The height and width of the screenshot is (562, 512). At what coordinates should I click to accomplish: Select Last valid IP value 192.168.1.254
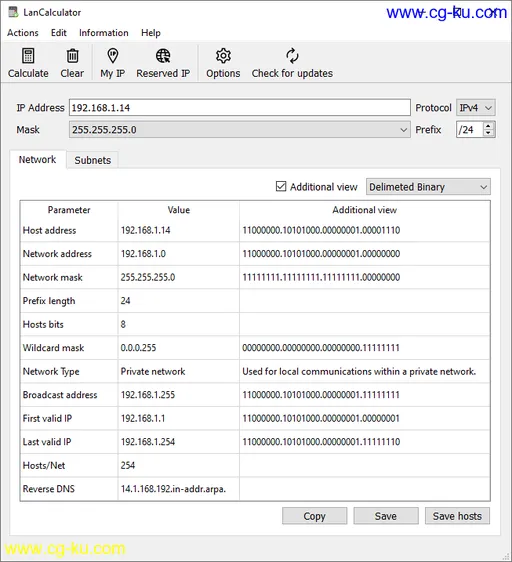point(179,442)
